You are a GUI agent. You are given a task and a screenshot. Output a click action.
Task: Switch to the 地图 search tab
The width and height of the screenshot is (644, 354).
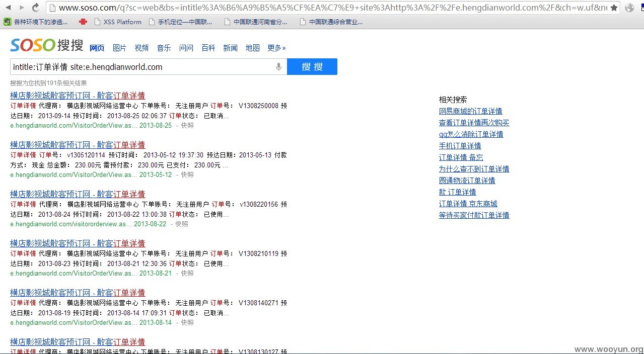(x=252, y=48)
